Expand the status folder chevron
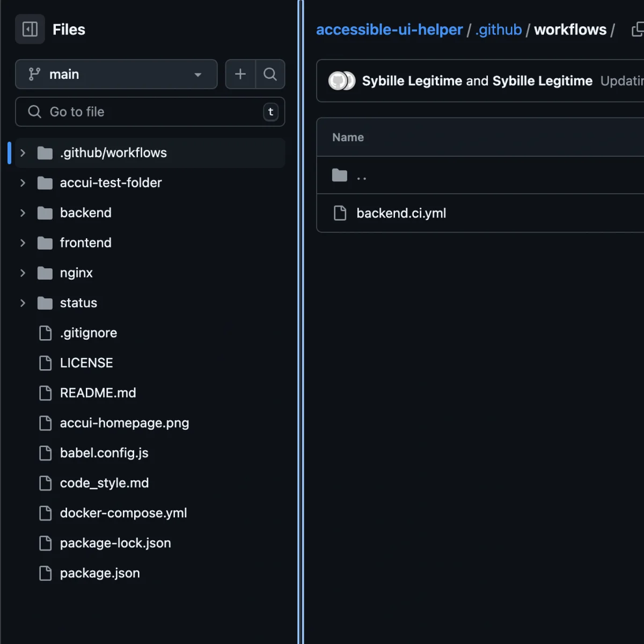 [x=23, y=303]
